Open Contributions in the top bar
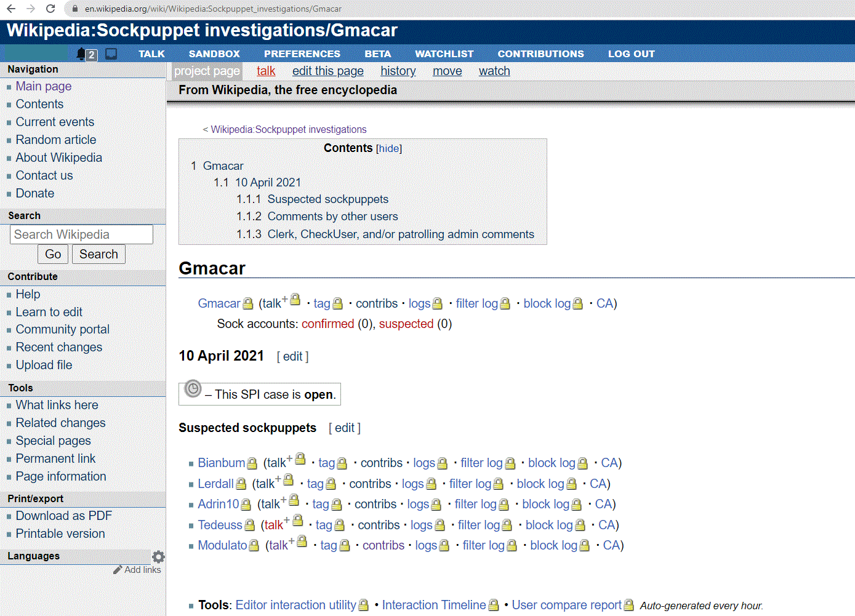Screen dimensions: 855x616 (541, 54)
